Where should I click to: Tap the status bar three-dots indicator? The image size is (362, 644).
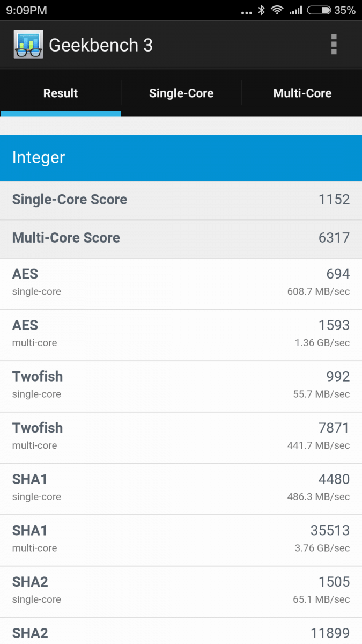click(246, 12)
